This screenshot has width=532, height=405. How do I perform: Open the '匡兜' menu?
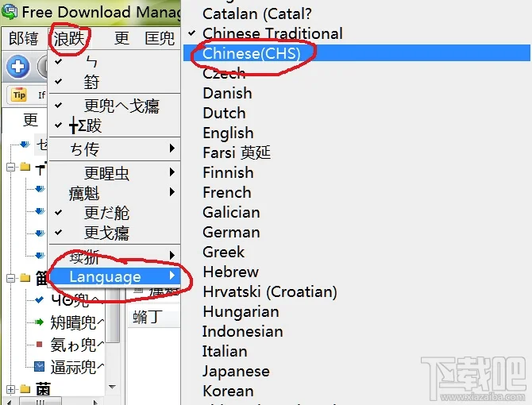[160, 38]
